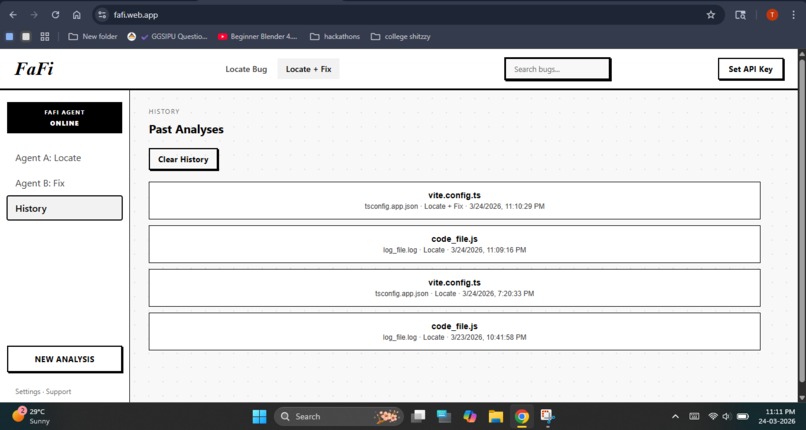
Task: Click the keyboard icon in system tray
Action: click(694, 416)
